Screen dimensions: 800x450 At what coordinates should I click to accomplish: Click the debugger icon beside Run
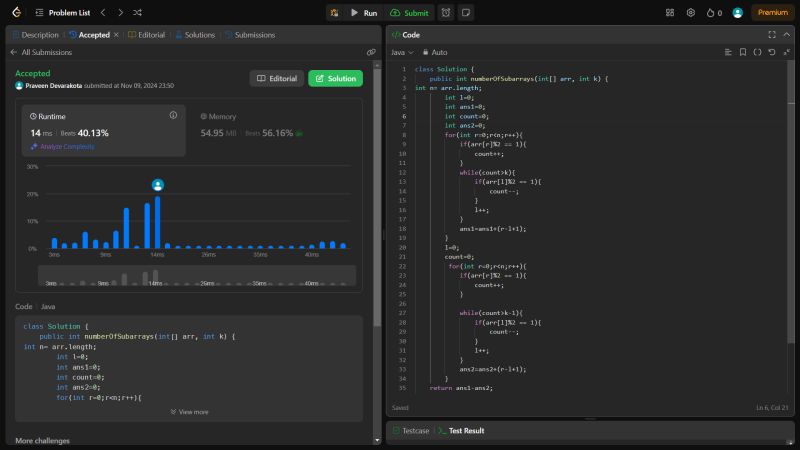tap(334, 13)
